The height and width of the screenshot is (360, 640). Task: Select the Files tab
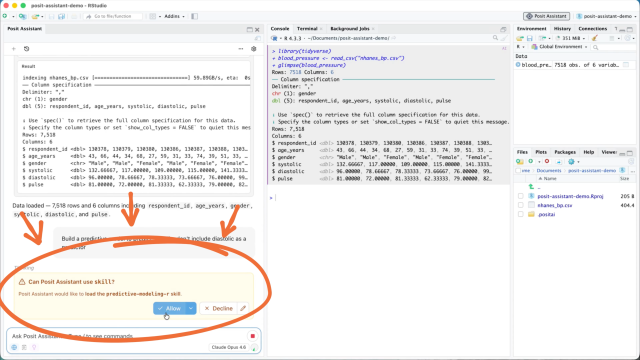click(x=522, y=152)
